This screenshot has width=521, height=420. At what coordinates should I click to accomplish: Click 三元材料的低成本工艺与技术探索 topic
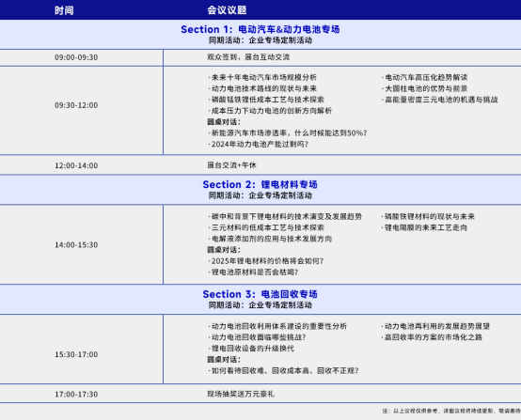(x=266, y=227)
